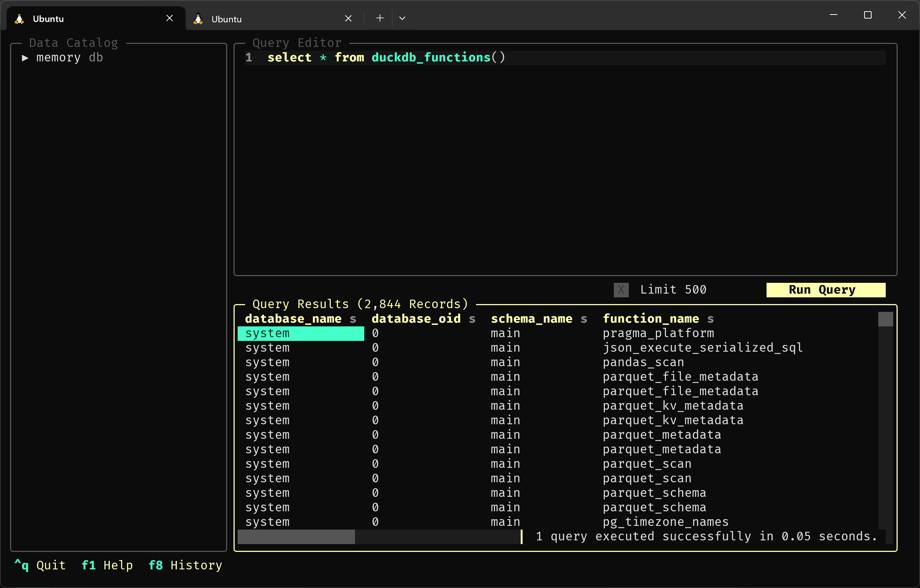Open query history via f8 History
This screenshot has height=588, width=920.
[x=185, y=565]
